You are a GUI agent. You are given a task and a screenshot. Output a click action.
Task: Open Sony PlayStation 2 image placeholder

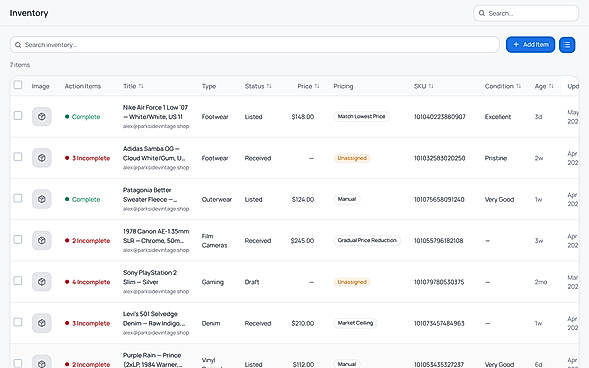click(42, 282)
